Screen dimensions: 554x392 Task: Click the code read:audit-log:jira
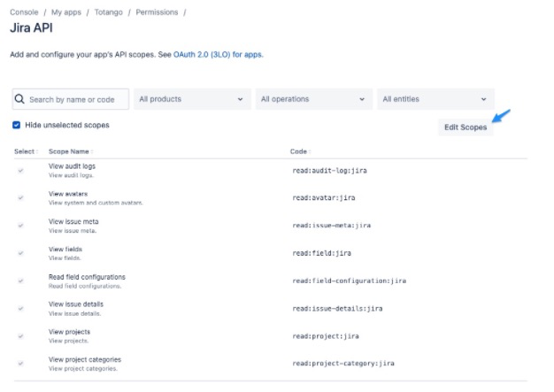click(x=329, y=171)
